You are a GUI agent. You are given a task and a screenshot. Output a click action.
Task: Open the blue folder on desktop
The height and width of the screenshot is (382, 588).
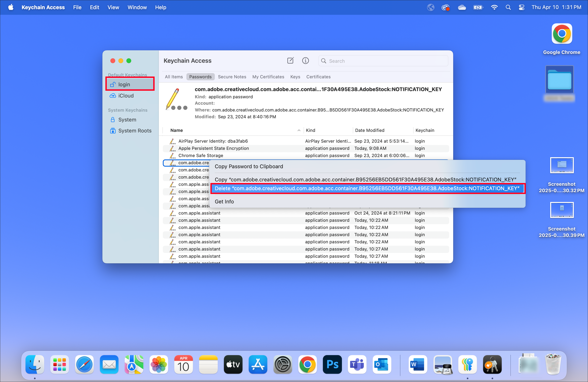[559, 79]
